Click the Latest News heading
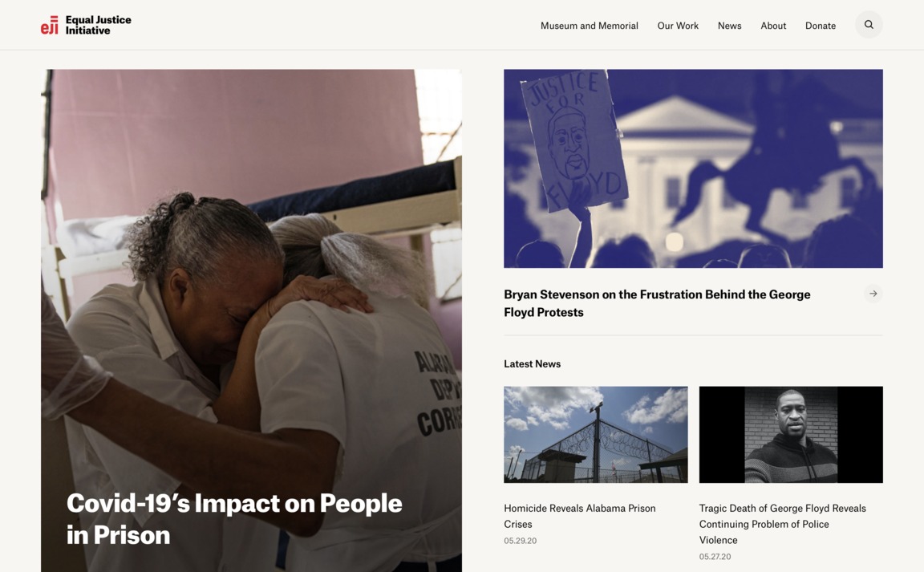The image size is (924, 572). coord(532,364)
